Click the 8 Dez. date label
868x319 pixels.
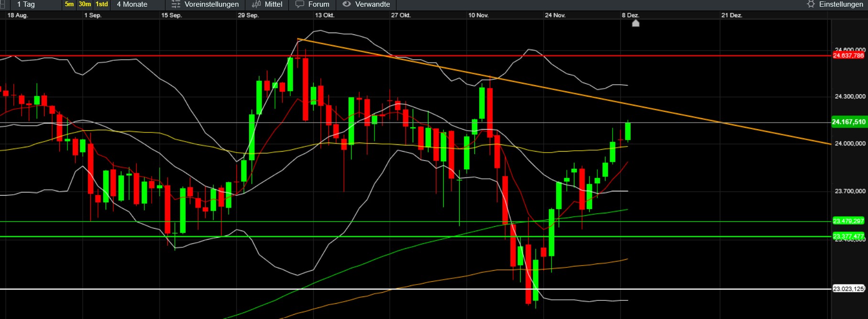[630, 15]
